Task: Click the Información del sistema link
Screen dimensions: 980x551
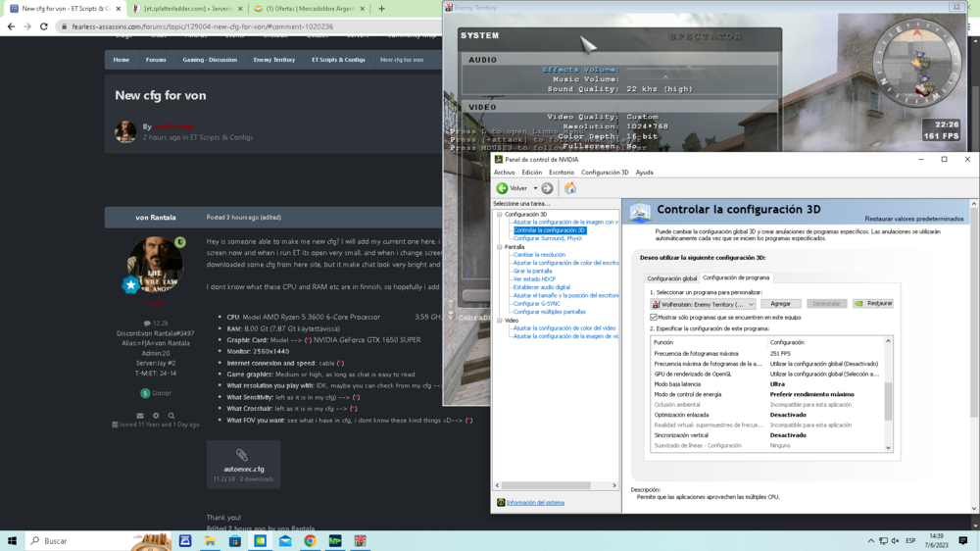Action: coord(535,502)
